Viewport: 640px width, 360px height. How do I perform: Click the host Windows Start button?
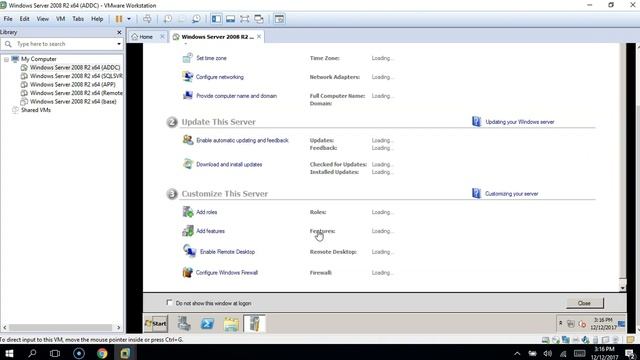9,353
